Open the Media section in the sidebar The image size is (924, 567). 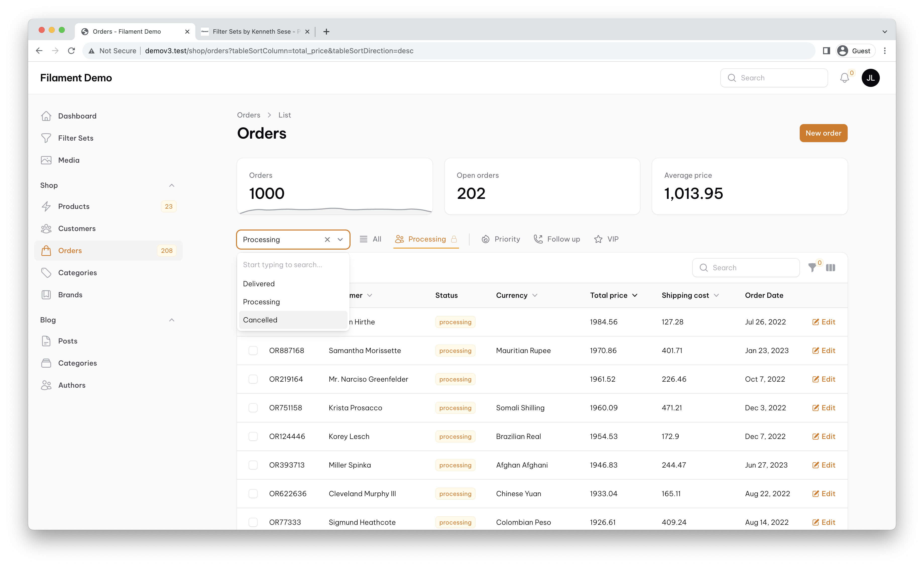pyautogui.click(x=70, y=160)
